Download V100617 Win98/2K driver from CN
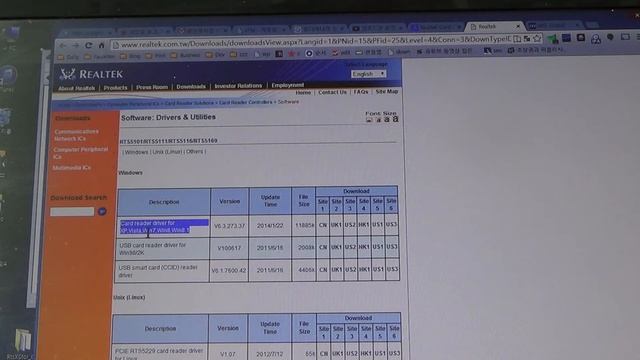Screen dimensions: 640x360 (x=322, y=247)
